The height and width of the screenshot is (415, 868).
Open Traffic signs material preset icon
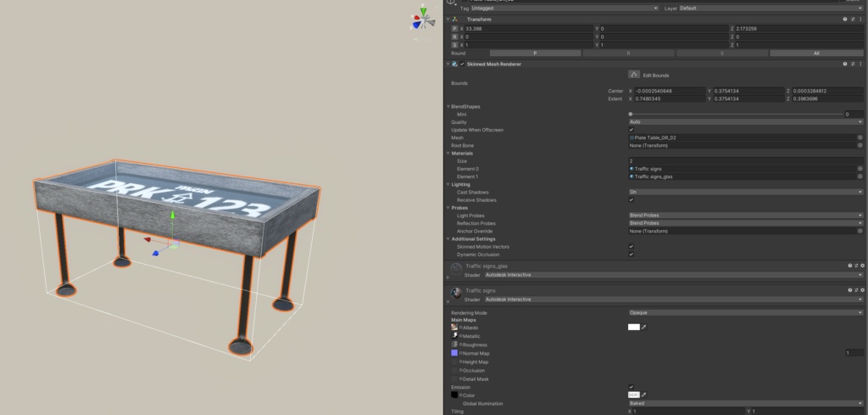(x=856, y=290)
